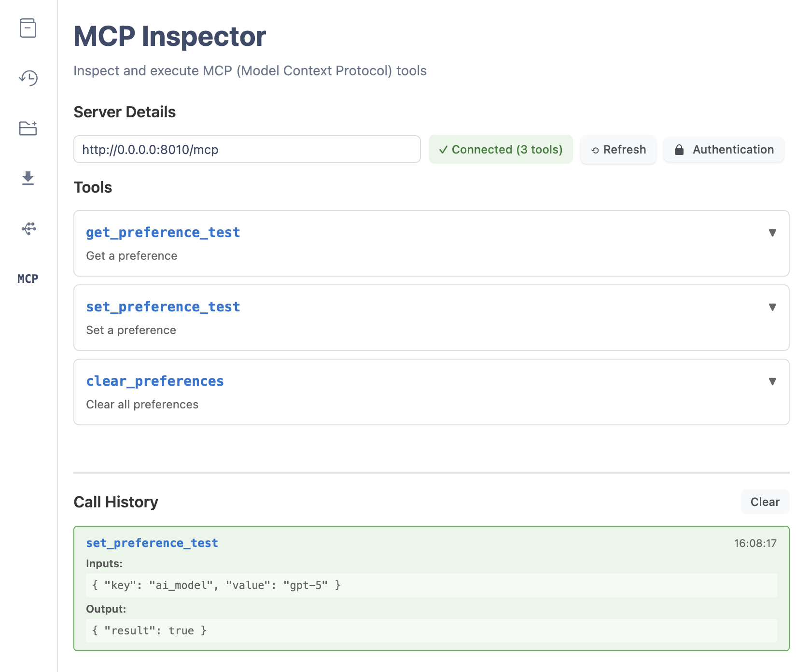Click the clear_preferences tool name link

[155, 381]
